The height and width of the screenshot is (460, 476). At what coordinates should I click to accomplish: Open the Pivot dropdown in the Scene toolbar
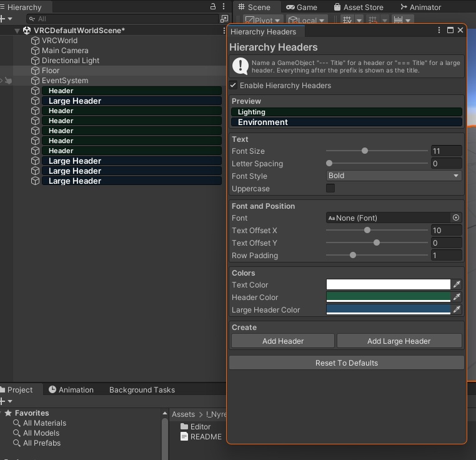264,21
